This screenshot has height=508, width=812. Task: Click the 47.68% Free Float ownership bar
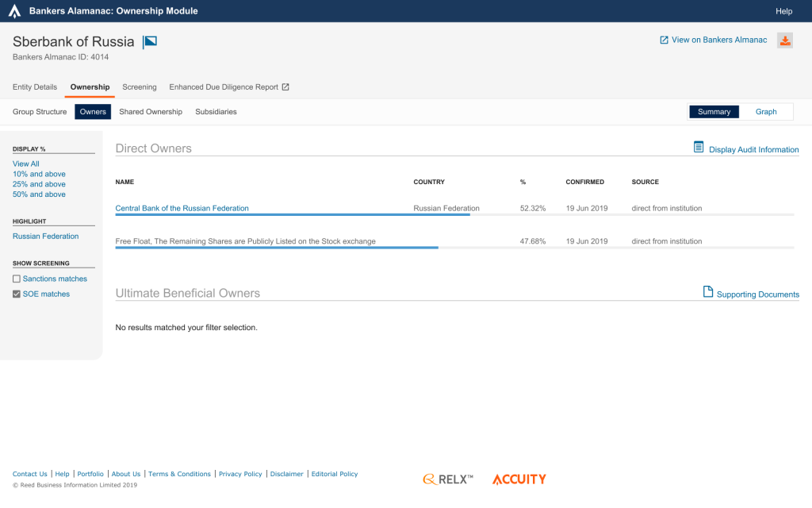click(277, 248)
